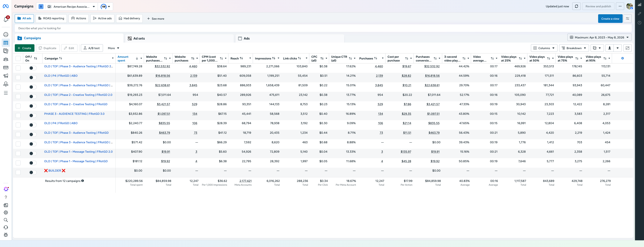Check the BUILDER campaign row checkbox
The image size is (644, 247).
tap(18, 172)
